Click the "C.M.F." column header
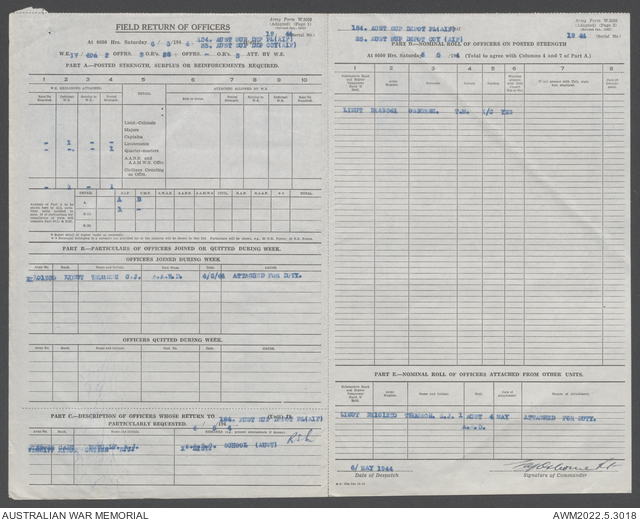The image size is (640, 521). (145, 193)
